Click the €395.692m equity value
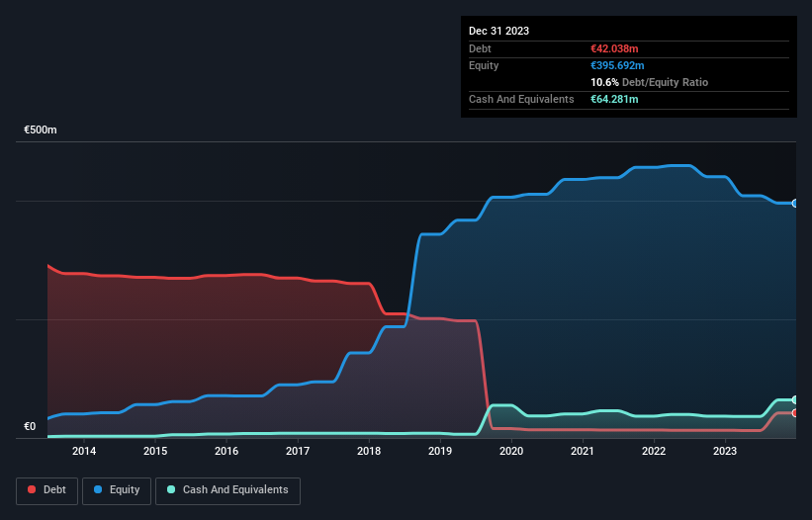 click(617, 65)
